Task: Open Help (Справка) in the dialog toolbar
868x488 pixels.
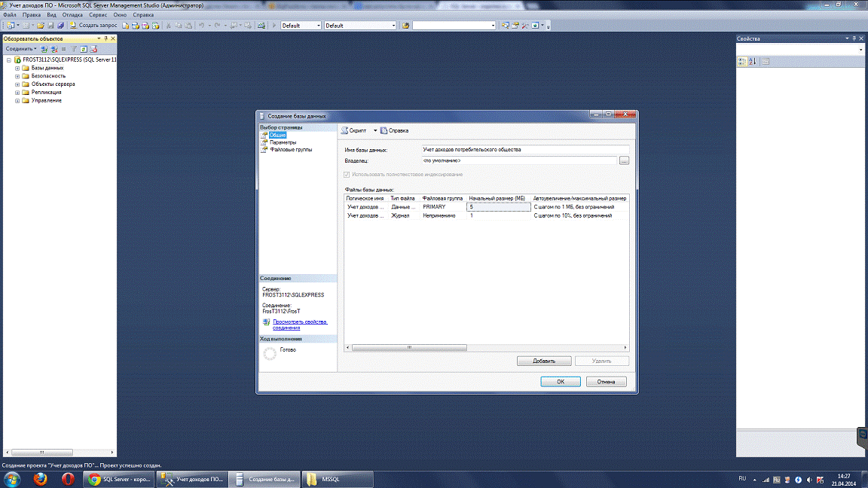Action: click(x=394, y=130)
